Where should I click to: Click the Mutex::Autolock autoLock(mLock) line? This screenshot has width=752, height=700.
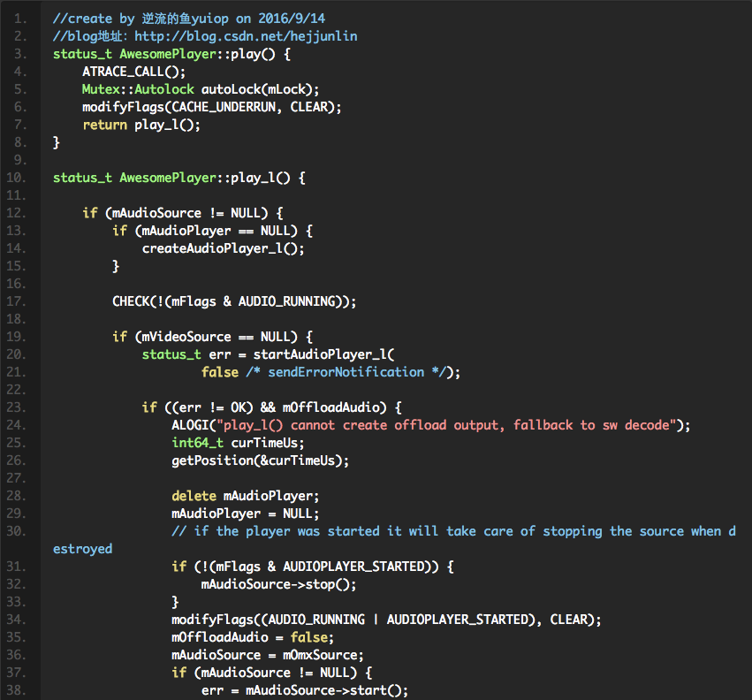[x=201, y=89]
